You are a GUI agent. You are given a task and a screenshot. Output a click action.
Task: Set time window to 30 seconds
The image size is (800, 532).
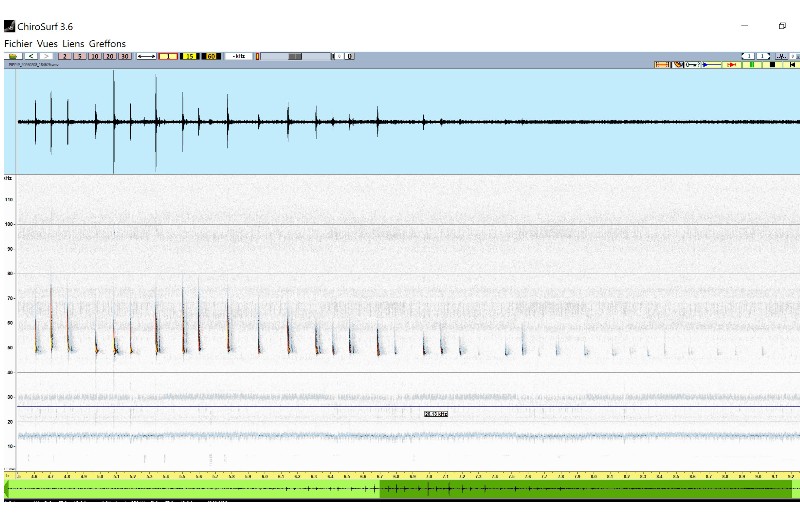tap(124, 56)
